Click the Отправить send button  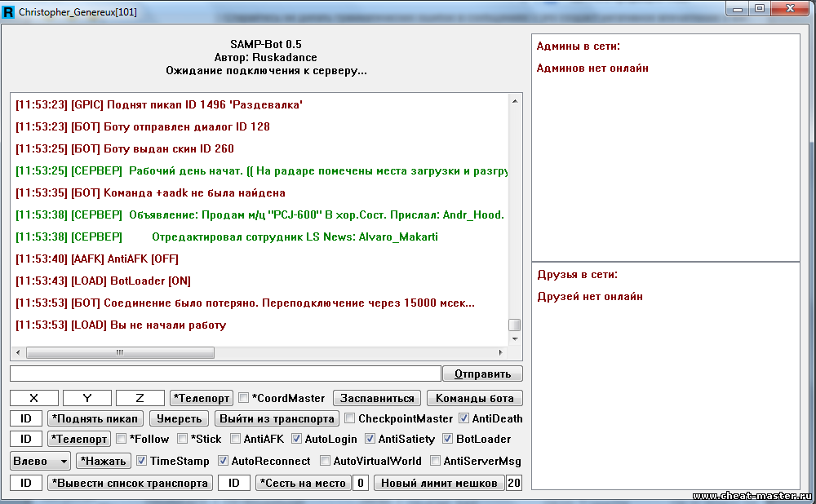click(482, 374)
